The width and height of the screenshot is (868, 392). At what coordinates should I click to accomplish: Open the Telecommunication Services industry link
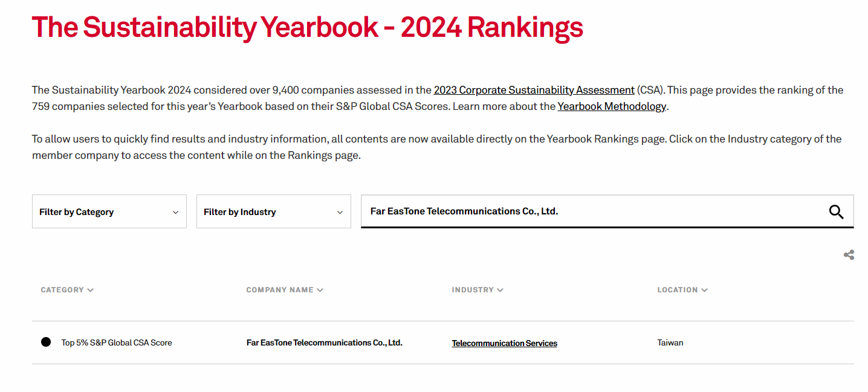click(504, 343)
